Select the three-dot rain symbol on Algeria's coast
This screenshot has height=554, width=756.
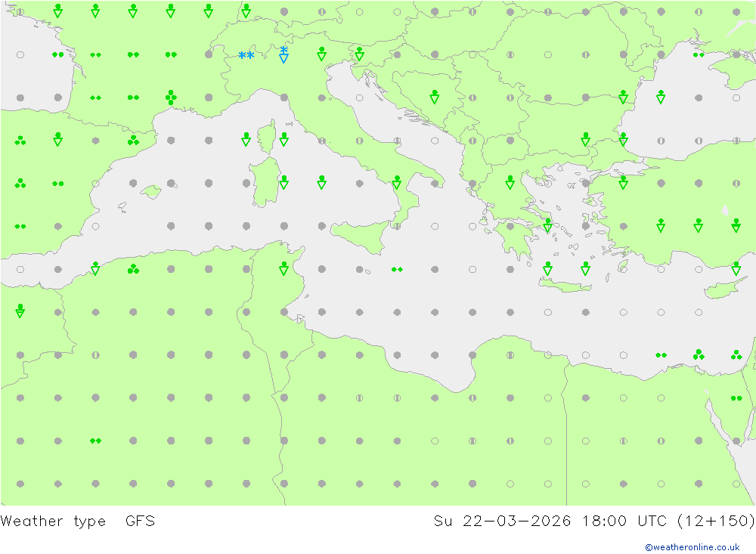133,269
